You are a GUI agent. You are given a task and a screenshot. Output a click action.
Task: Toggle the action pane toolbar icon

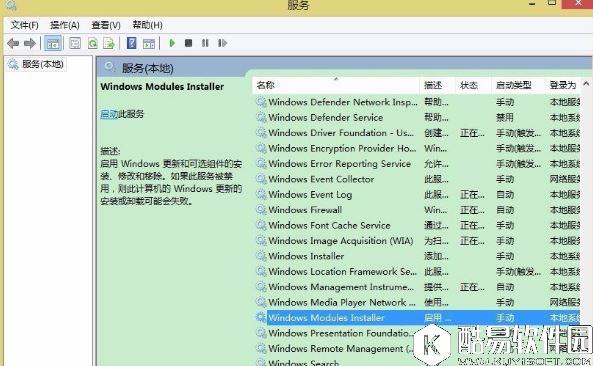tap(149, 43)
